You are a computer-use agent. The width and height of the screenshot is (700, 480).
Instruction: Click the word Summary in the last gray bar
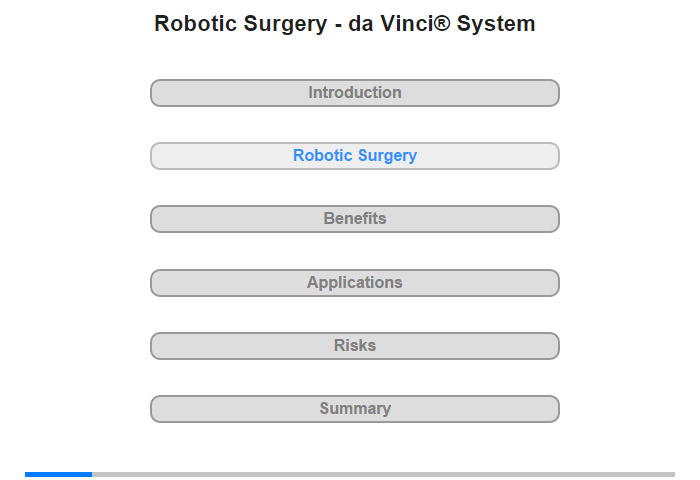coord(355,408)
